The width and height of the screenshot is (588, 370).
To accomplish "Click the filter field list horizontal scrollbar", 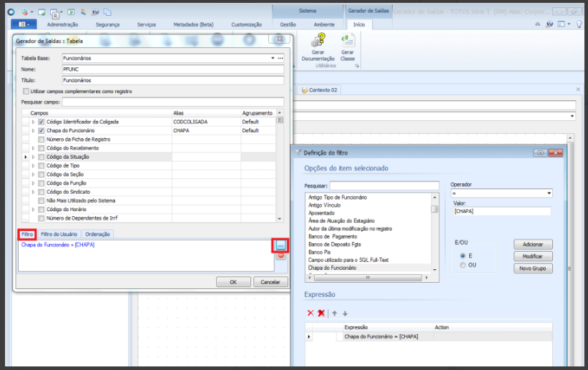I will coord(368,278).
